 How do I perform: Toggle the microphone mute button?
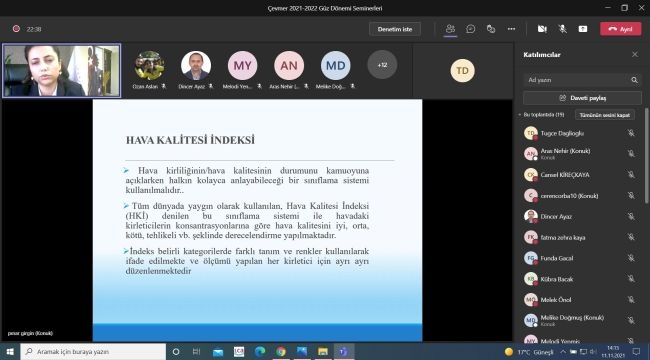pyautogui.click(x=563, y=29)
